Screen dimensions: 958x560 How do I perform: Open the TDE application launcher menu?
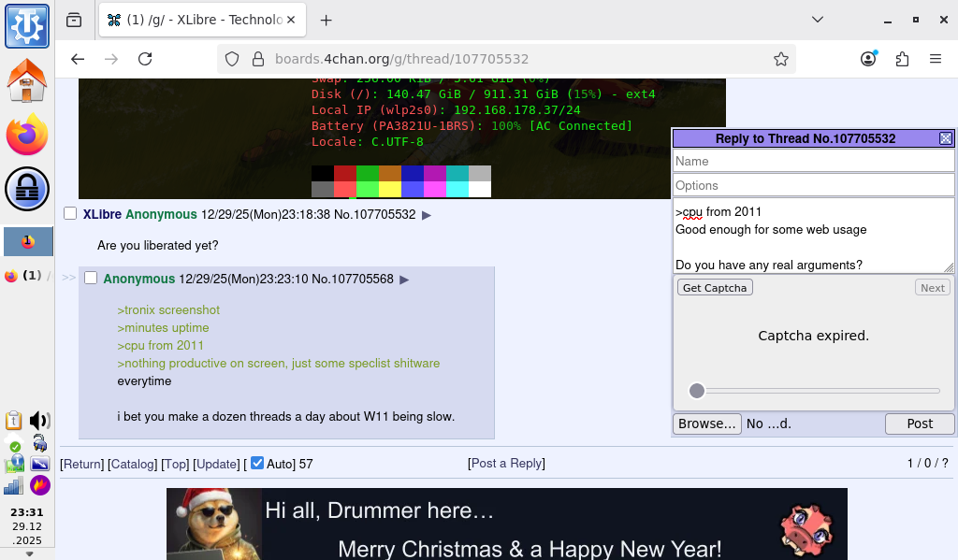coord(27,26)
